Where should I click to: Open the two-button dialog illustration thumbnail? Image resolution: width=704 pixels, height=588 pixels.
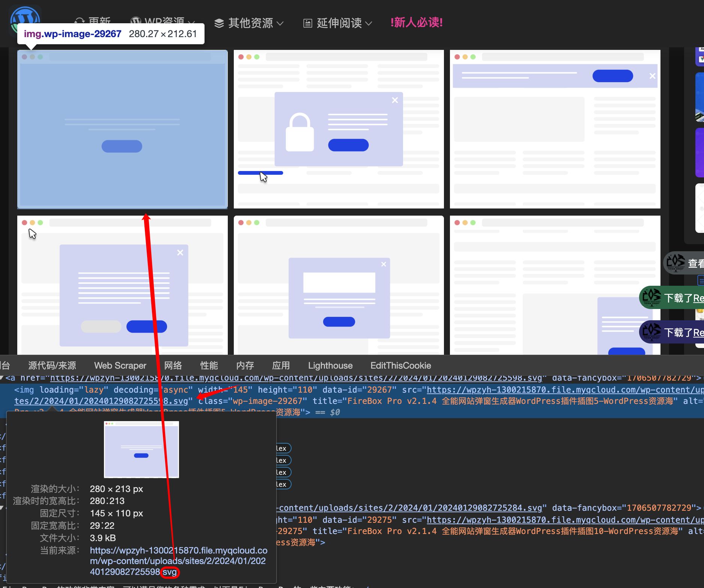click(x=122, y=285)
